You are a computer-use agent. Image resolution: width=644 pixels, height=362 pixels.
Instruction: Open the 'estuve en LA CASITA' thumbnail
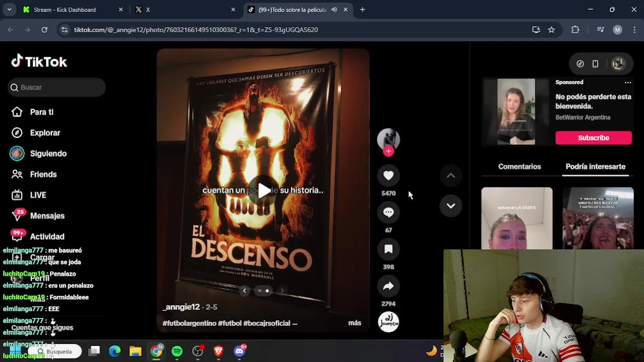517,218
